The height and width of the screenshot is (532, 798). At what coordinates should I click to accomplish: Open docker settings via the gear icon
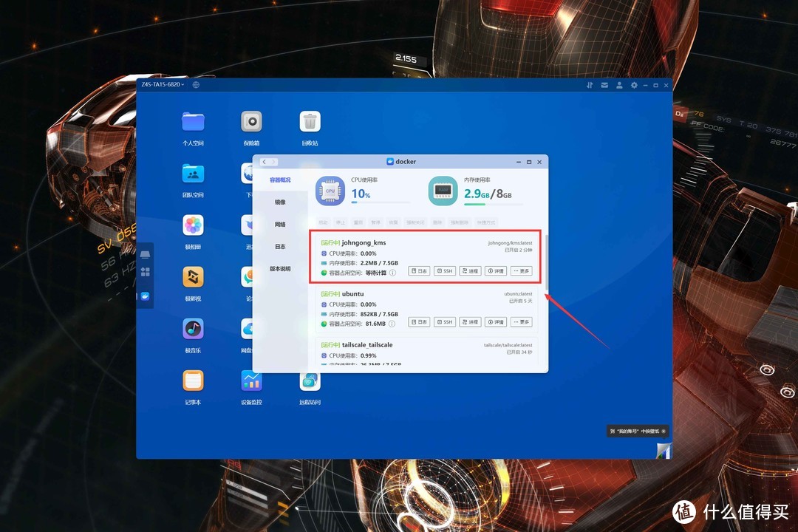pos(634,85)
